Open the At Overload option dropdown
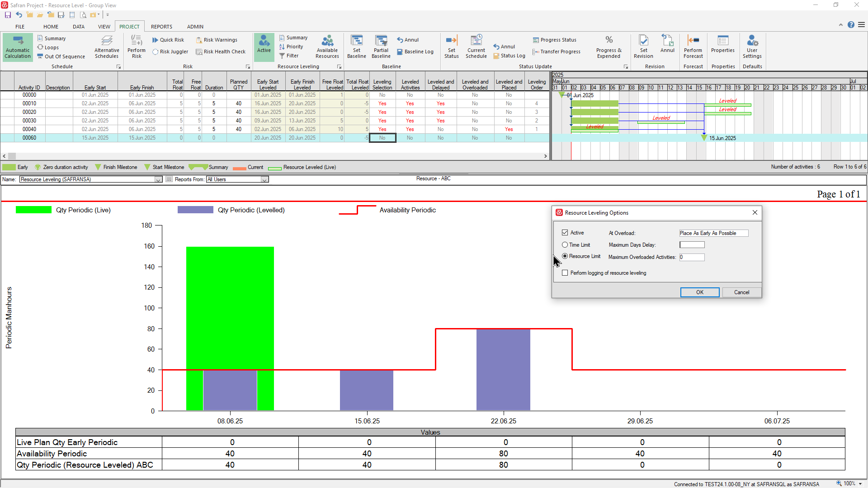 coord(714,233)
